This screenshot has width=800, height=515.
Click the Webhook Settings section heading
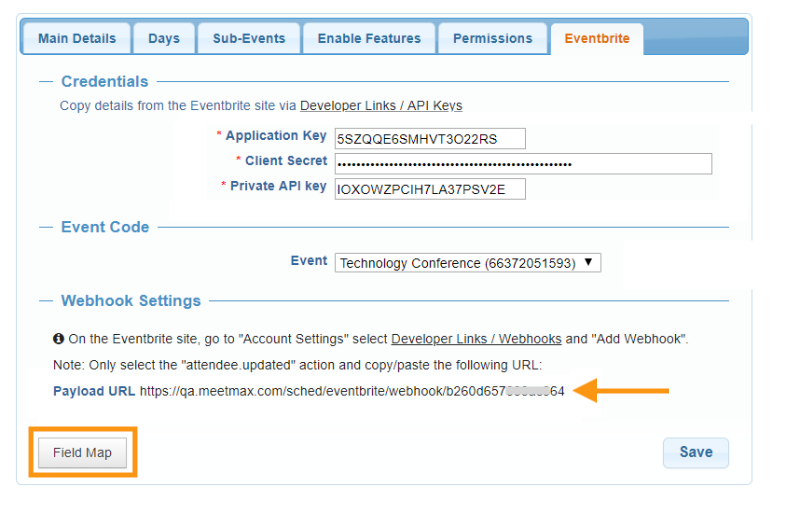[131, 300]
